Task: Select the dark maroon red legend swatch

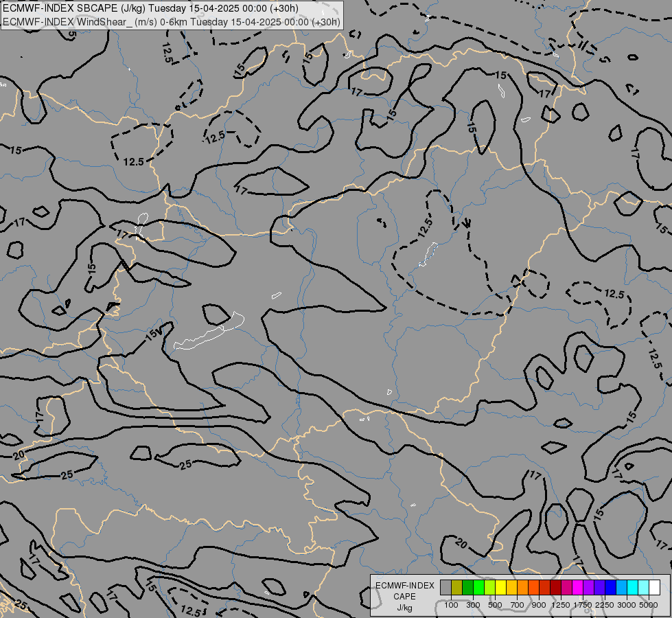Action: 555,588
